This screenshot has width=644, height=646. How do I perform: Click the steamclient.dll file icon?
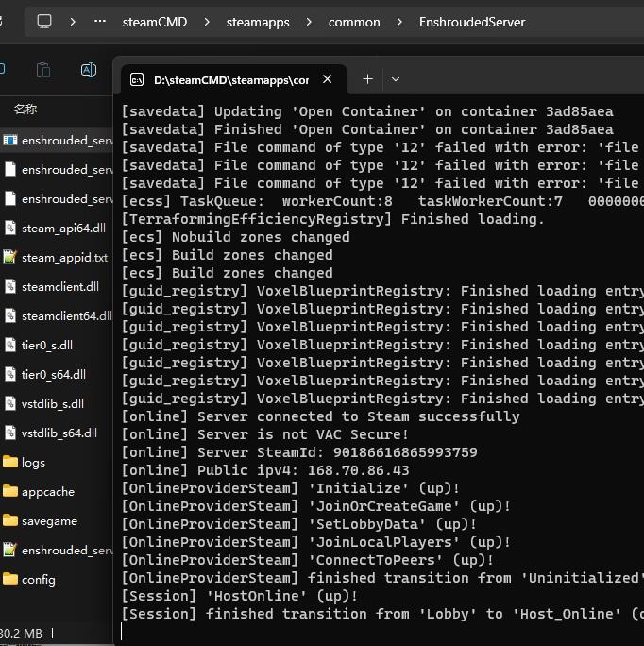[10, 286]
